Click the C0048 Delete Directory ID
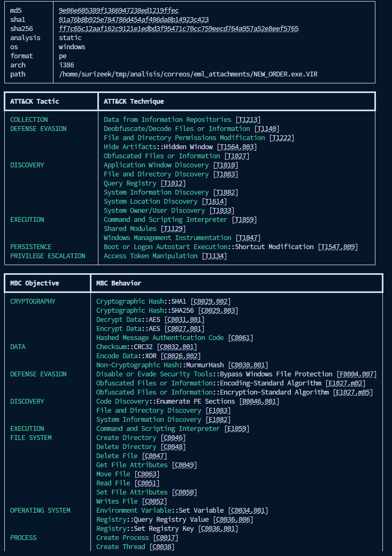 point(173,447)
